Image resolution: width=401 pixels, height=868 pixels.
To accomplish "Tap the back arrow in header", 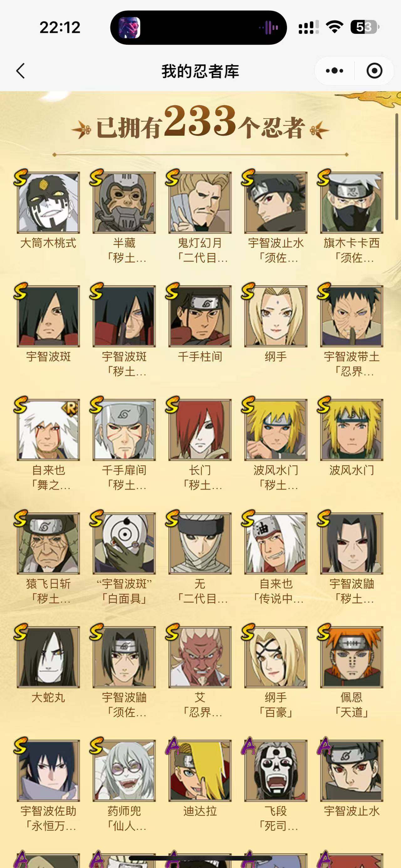I will click(x=21, y=71).
